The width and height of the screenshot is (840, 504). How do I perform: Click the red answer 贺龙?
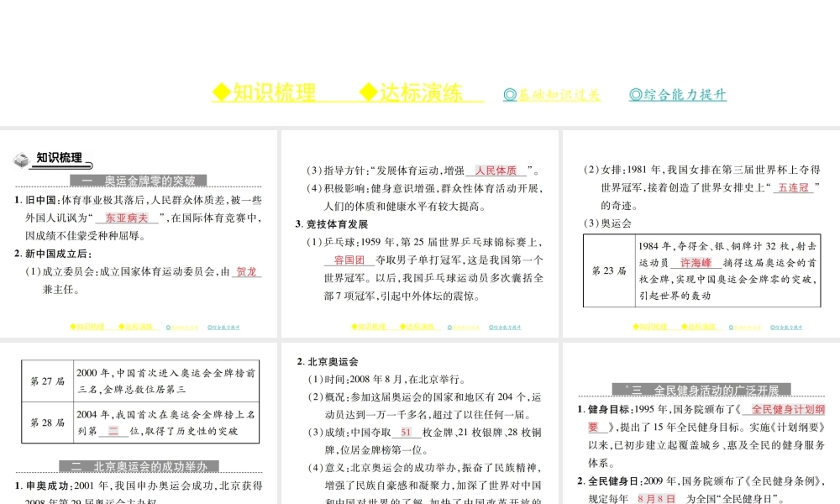(246, 271)
